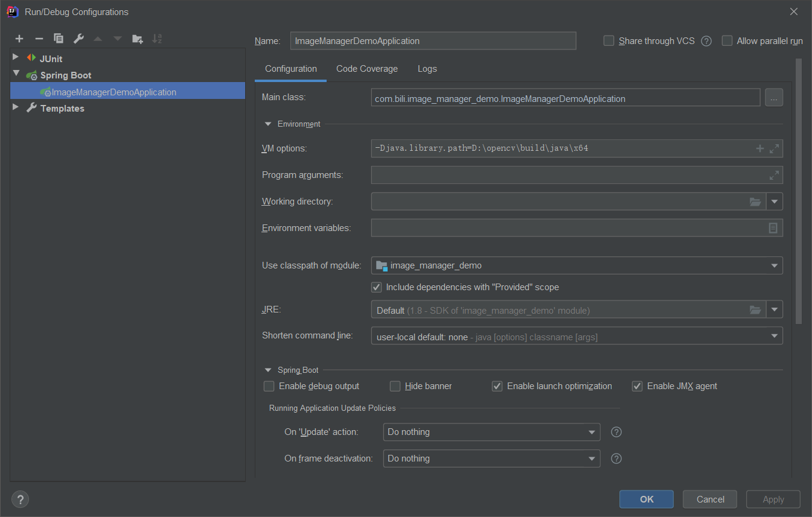This screenshot has width=812, height=517.
Task: Click the Remove Configuration minus icon
Action: coord(39,39)
